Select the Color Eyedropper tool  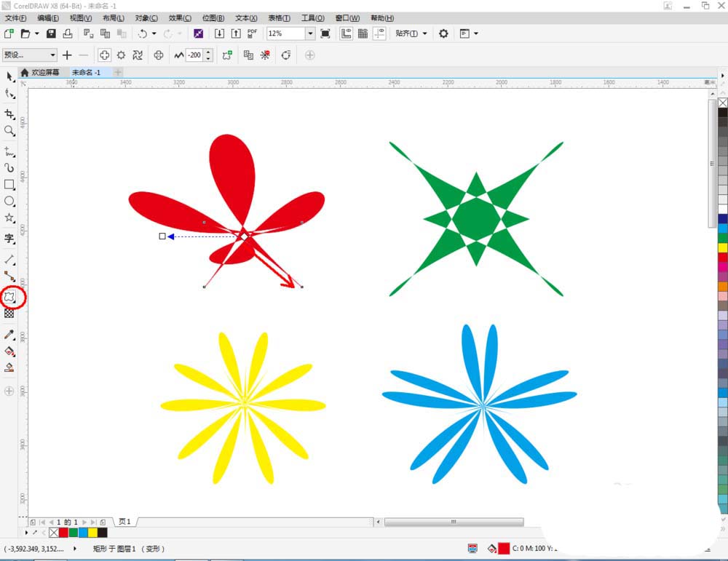[10, 335]
